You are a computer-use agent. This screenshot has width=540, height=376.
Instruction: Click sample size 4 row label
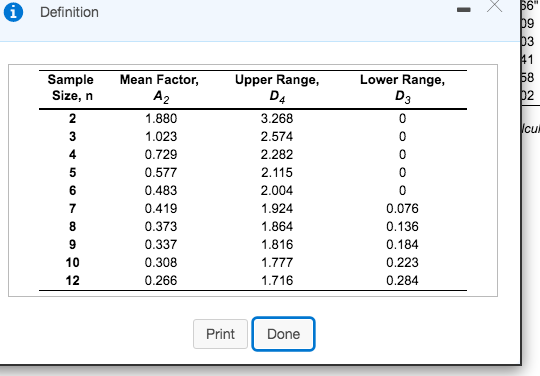coord(72,154)
